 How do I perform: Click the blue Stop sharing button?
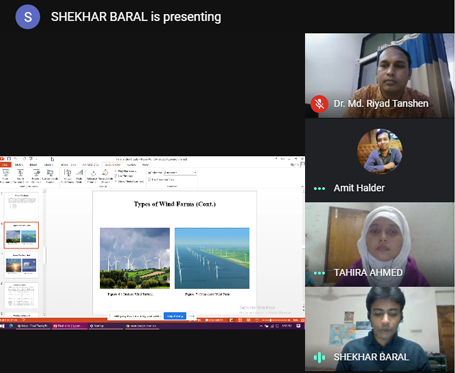(x=175, y=316)
